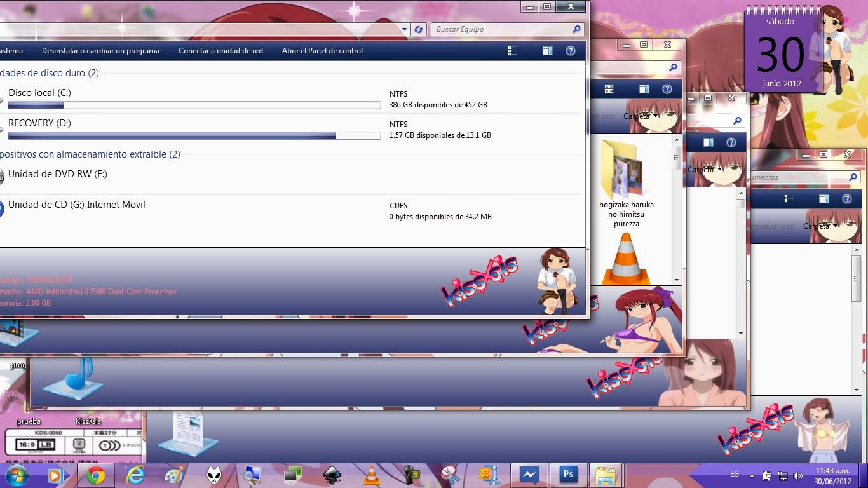Image resolution: width=868 pixels, height=488 pixels.
Task: Select RECOVERY (D:) drive
Action: pyautogui.click(x=39, y=123)
